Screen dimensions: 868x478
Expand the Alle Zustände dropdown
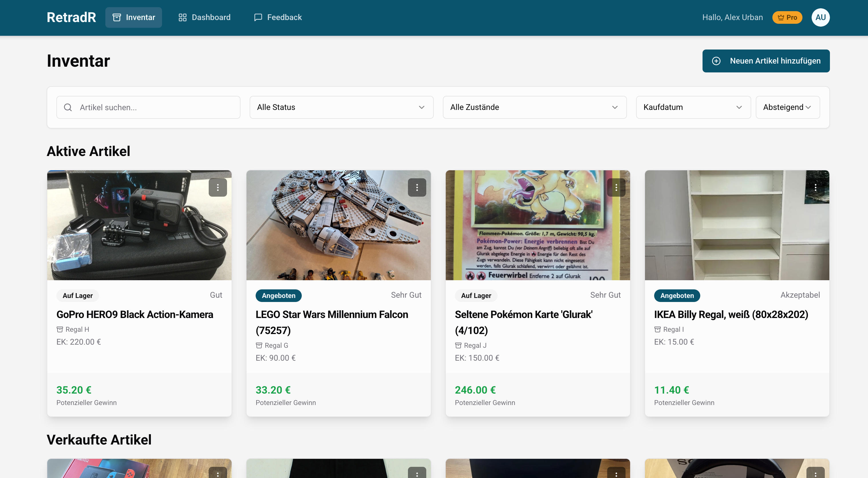click(534, 107)
